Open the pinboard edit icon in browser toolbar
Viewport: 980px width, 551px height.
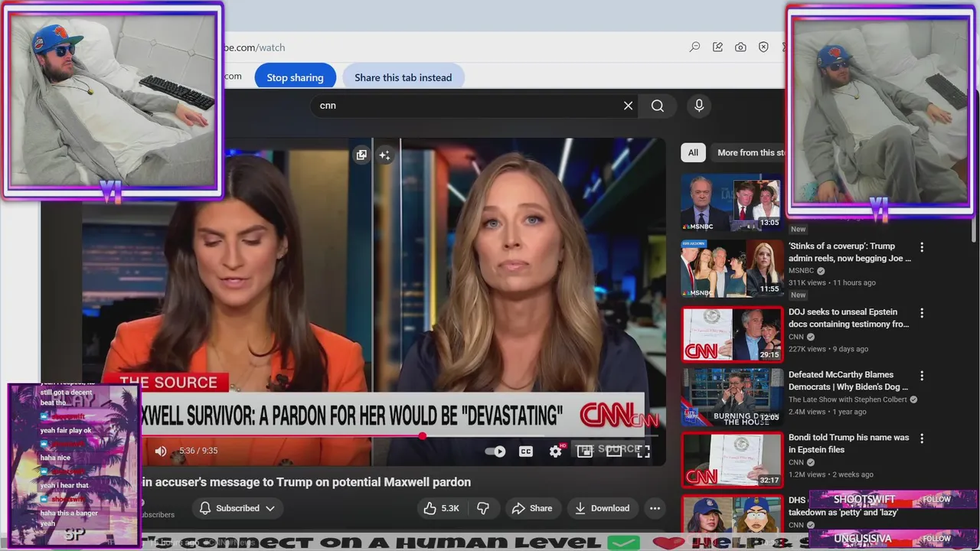pyautogui.click(x=717, y=47)
